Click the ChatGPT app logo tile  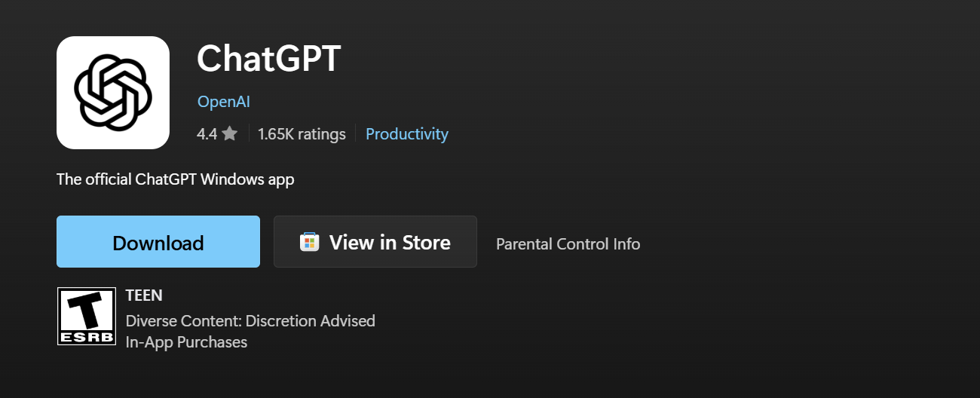pos(113,93)
